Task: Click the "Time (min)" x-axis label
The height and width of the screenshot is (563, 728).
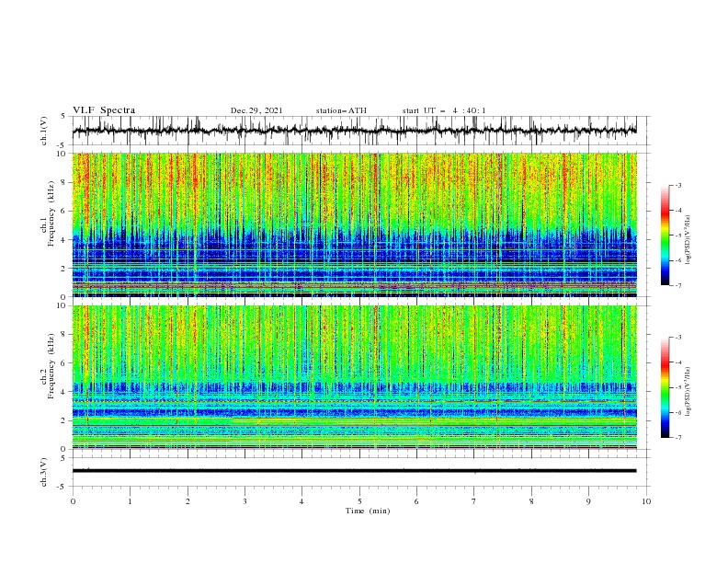Action: tap(368, 511)
